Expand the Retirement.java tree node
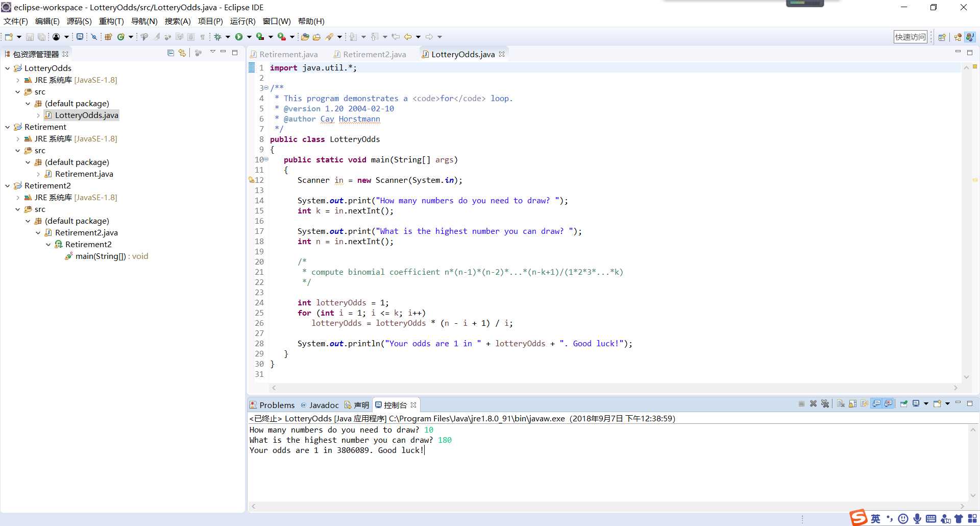This screenshot has width=980, height=526. click(38, 174)
